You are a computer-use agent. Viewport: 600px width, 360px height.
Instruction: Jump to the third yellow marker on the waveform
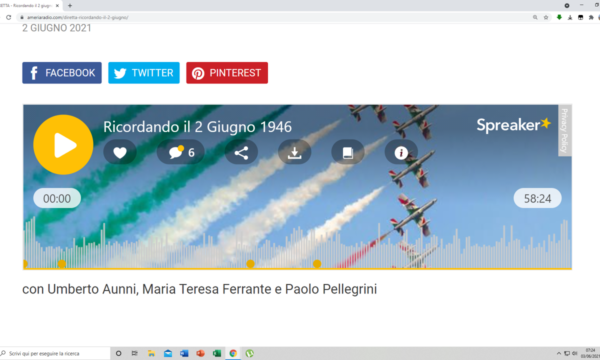[x=250, y=264]
